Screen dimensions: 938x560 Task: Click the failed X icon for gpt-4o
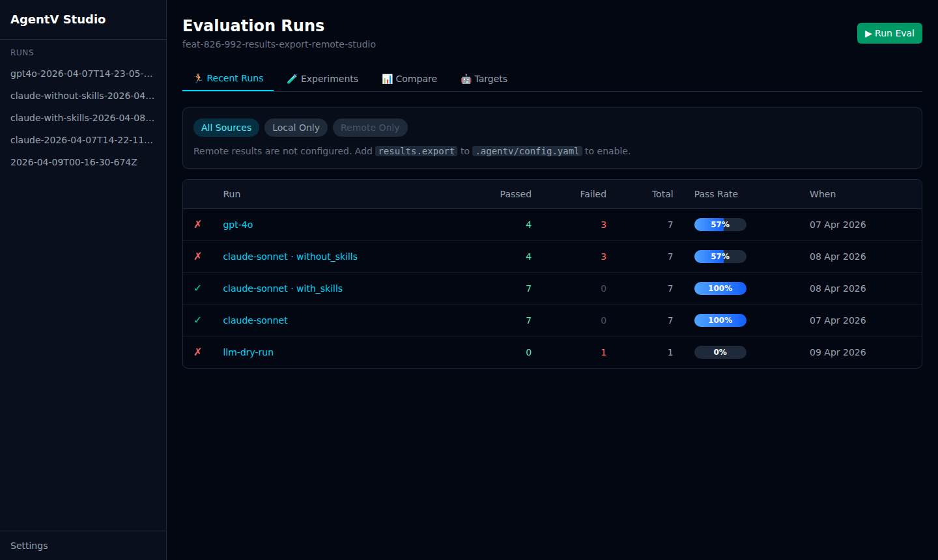click(x=198, y=225)
